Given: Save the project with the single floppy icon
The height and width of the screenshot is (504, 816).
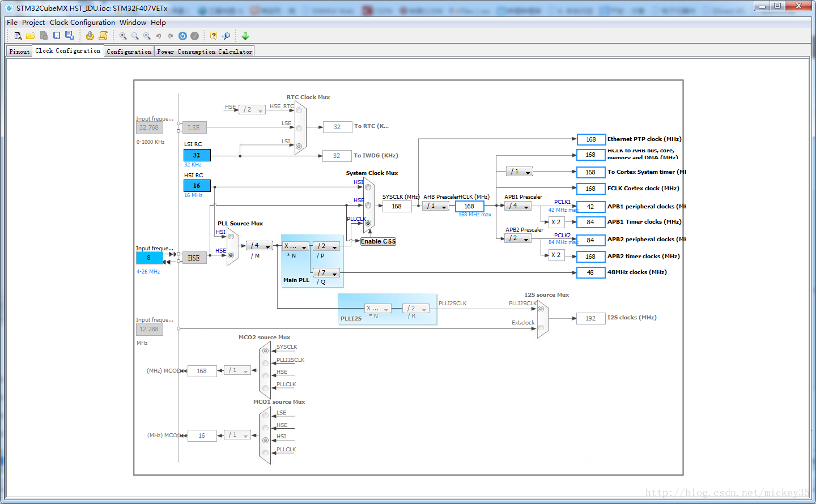Looking at the screenshot, I should [57, 36].
